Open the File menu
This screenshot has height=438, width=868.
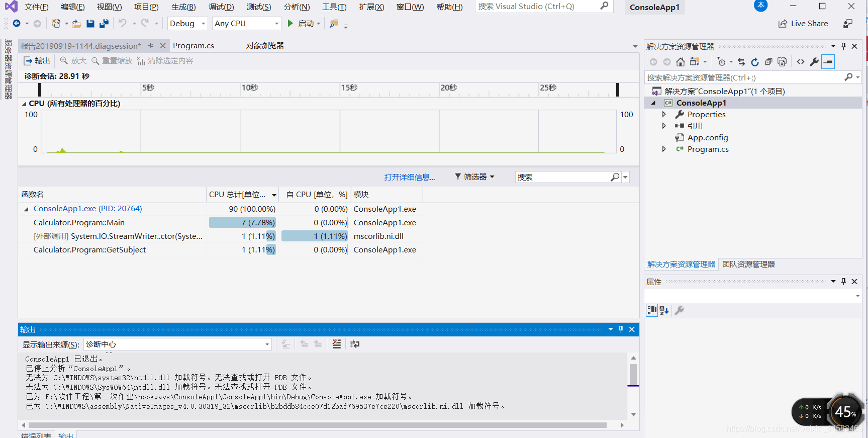point(36,7)
